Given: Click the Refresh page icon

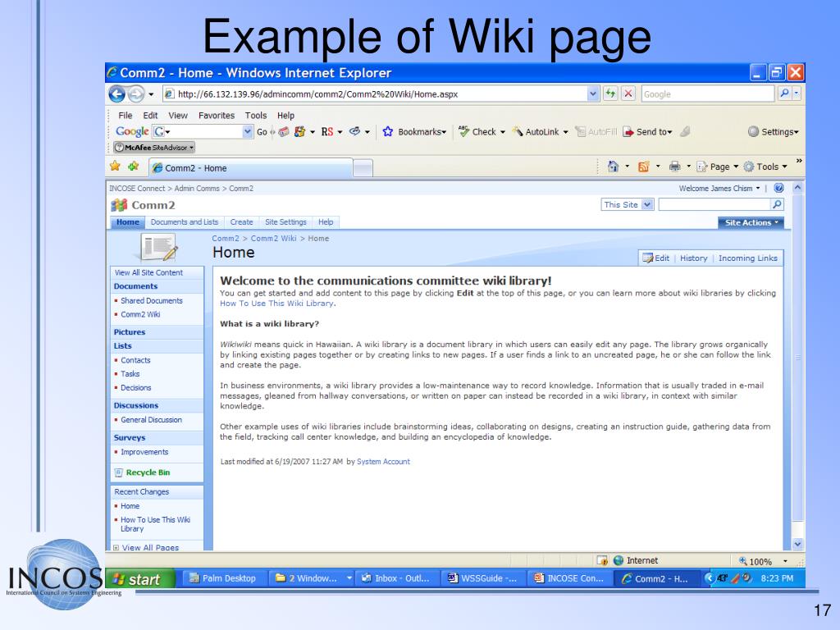Looking at the screenshot, I should [x=610, y=94].
